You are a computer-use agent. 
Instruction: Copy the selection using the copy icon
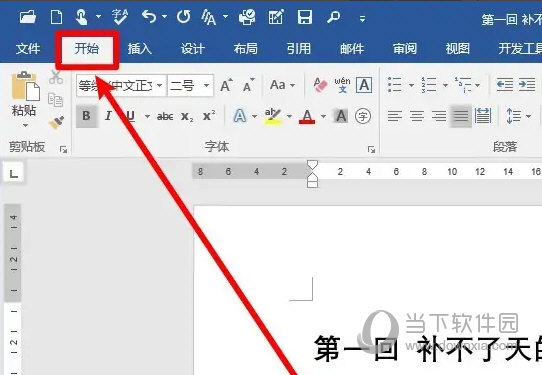[x=56, y=100]
